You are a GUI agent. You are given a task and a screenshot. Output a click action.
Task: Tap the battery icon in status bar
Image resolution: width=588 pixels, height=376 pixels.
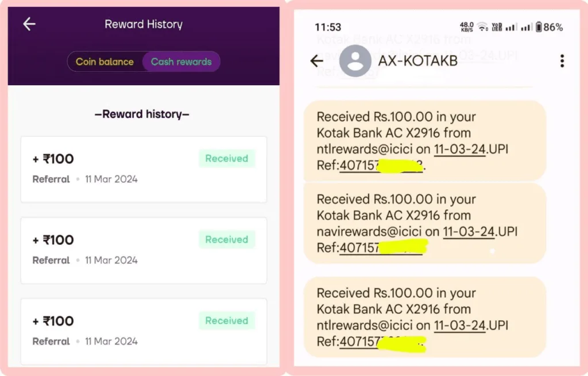tap(539, 27)
